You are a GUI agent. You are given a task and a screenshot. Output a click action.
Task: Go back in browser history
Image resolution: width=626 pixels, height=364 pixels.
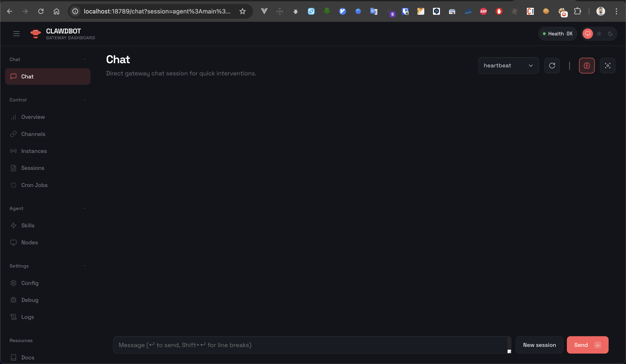coord(9,11)
